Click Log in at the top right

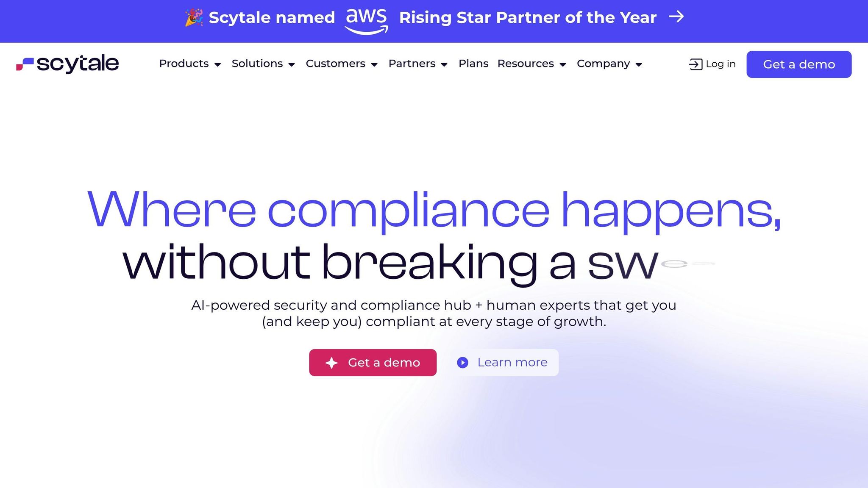(x=720, y=64)
